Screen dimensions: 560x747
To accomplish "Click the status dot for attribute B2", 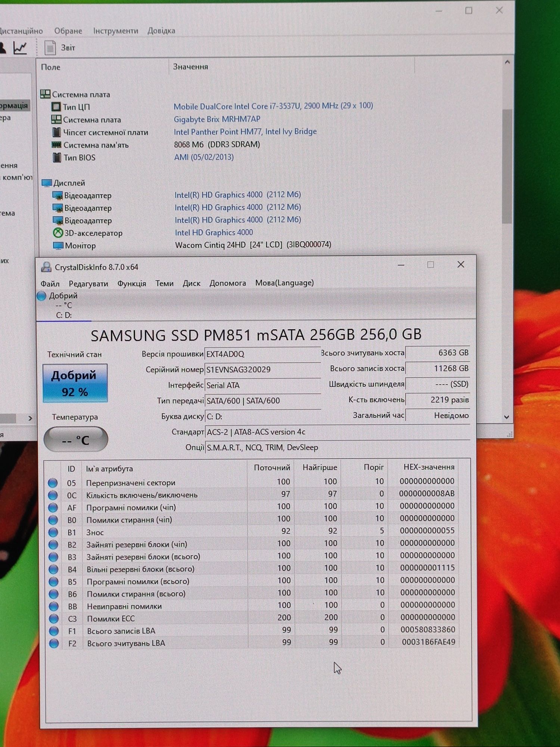I will coord(53,545).
